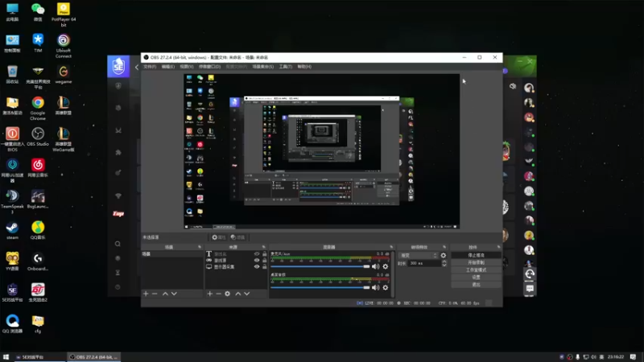Open 工具(T) menu
644x362 pixels.
pyautogui.click(x=286, y=67)
